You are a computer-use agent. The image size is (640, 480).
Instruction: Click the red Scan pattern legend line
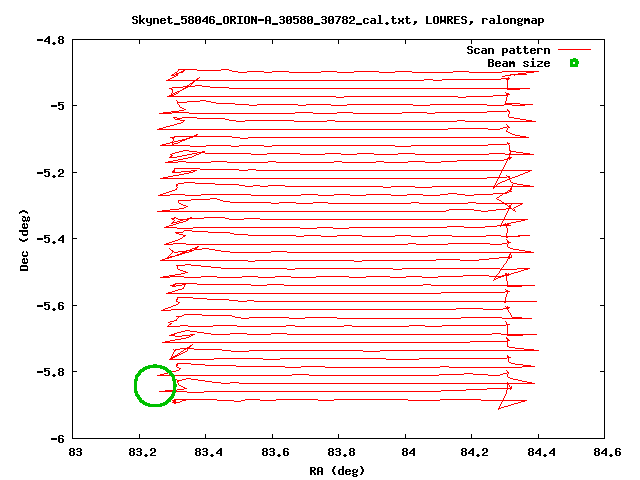574,50
